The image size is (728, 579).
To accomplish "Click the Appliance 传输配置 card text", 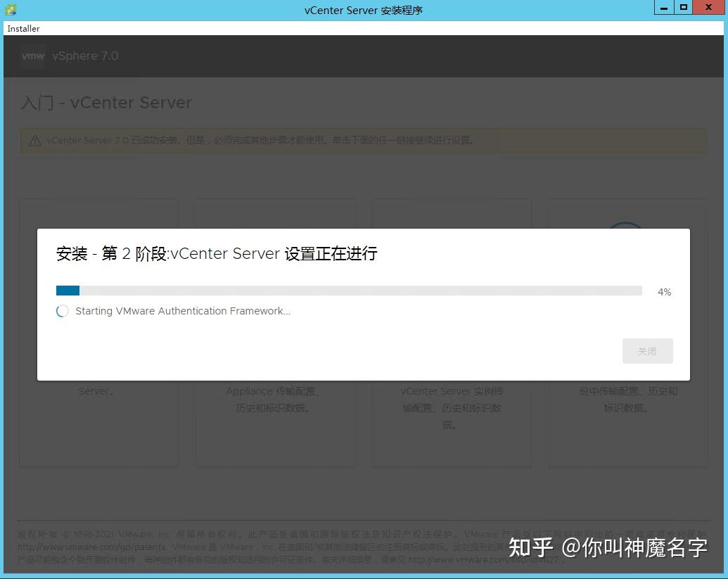I will 274,391.
